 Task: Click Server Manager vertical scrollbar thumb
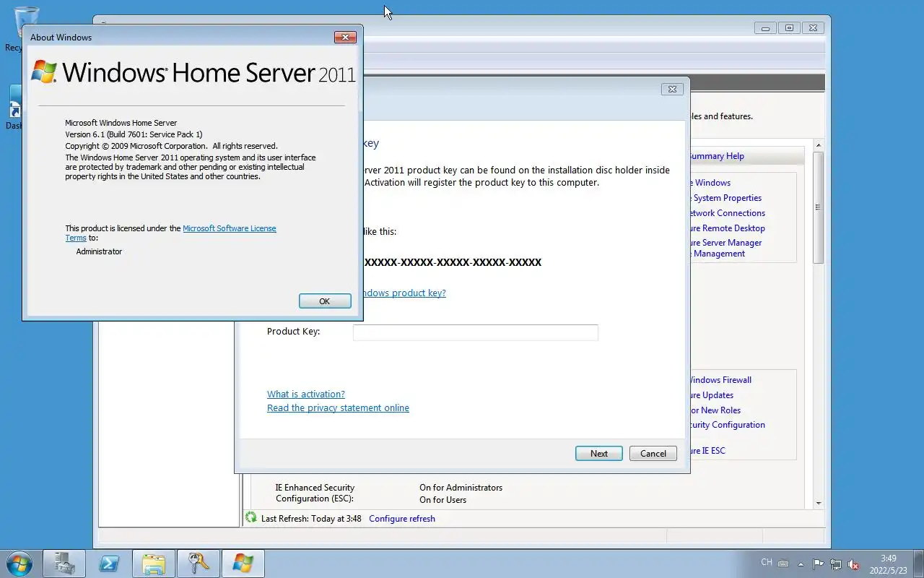[x=818, y=207]
